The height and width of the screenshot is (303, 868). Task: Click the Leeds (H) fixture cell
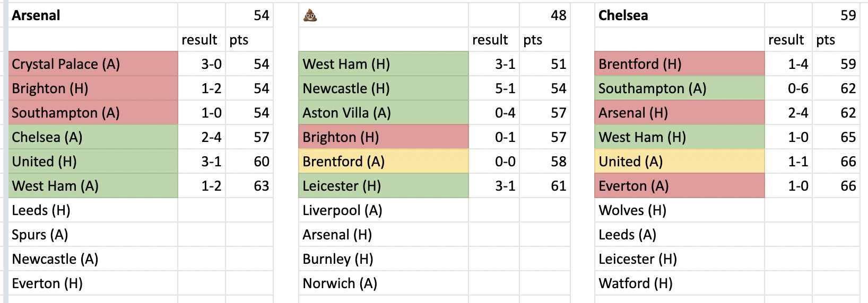coord(93,210)
